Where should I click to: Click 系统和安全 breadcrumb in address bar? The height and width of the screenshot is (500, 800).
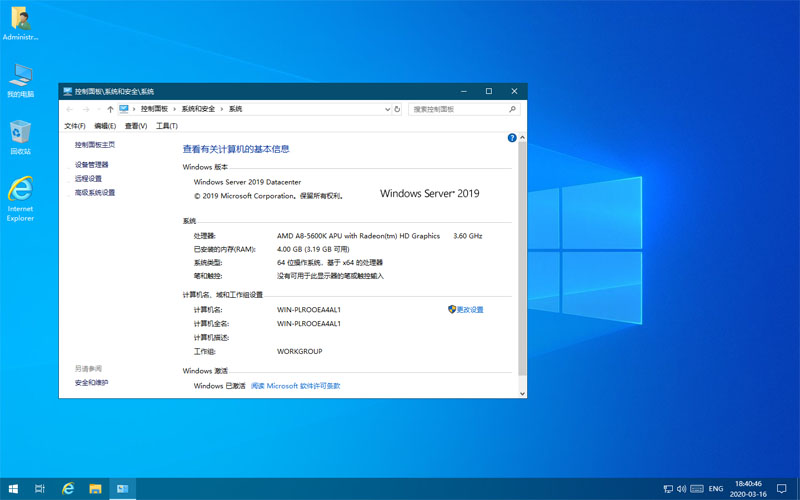198,109
